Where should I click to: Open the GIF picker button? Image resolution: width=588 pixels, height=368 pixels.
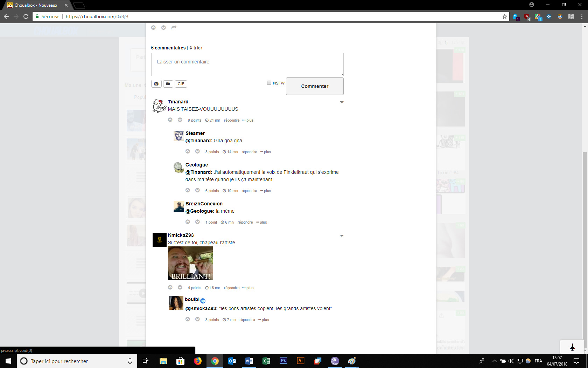(x=181, y=84)
